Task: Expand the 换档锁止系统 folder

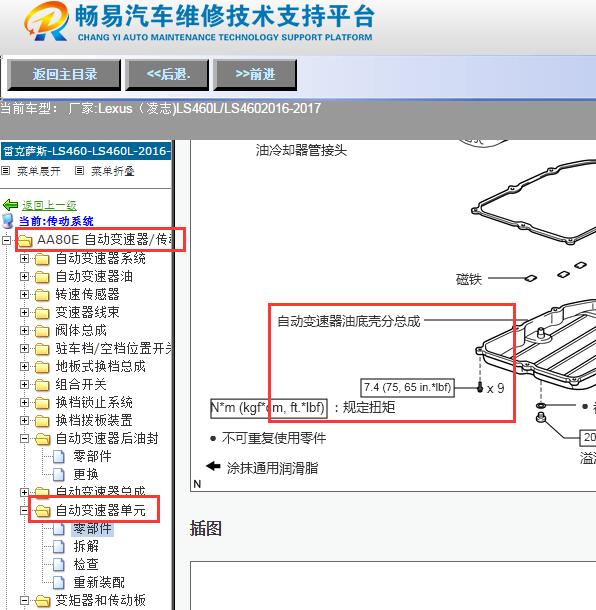Action: click(24, 402)
